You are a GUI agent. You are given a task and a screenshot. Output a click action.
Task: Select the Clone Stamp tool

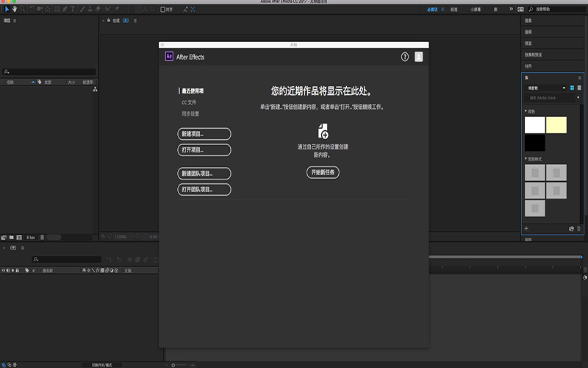click(x=90, y=9)
